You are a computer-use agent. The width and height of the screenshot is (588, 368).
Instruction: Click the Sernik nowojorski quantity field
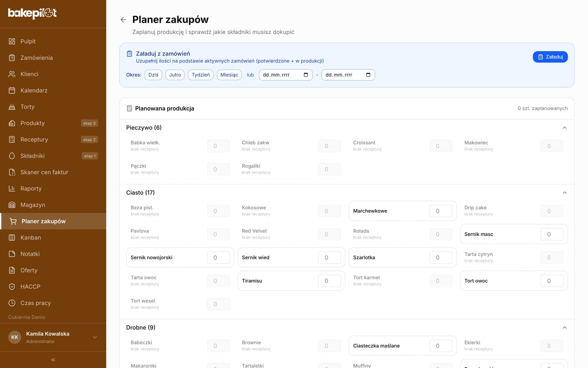pyautogui.click(x=218, y=257)
